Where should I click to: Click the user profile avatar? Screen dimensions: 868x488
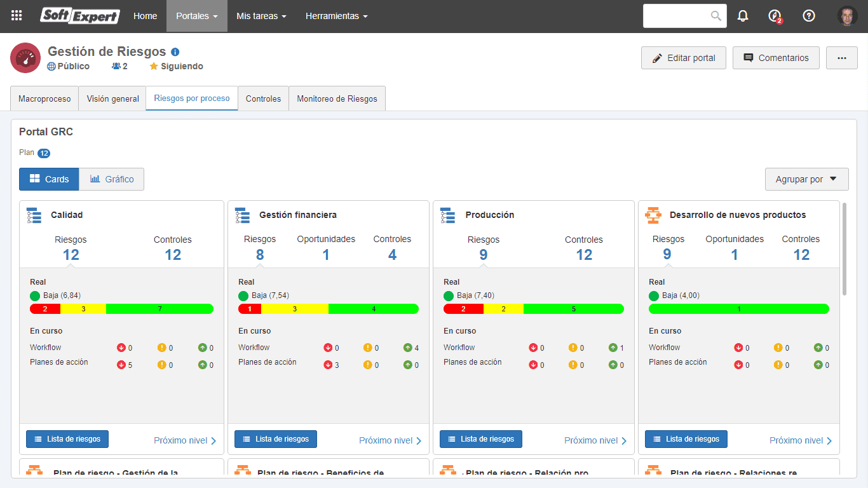(848, 16)
